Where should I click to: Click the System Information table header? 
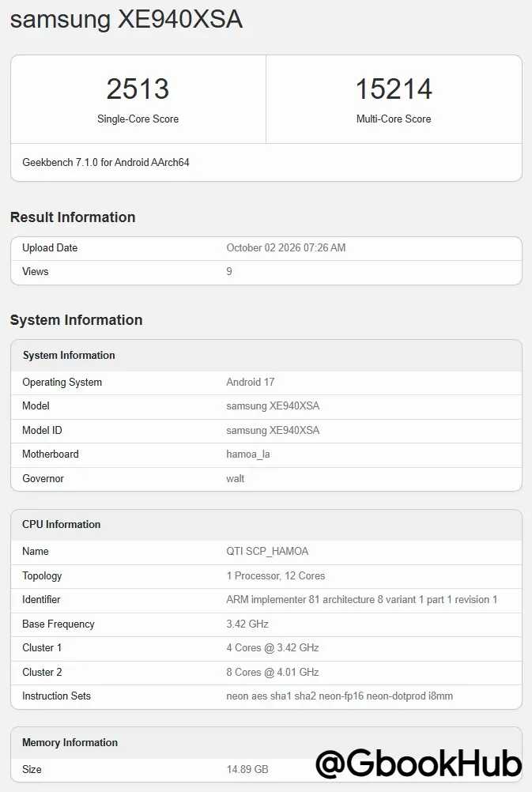[69, 355]
